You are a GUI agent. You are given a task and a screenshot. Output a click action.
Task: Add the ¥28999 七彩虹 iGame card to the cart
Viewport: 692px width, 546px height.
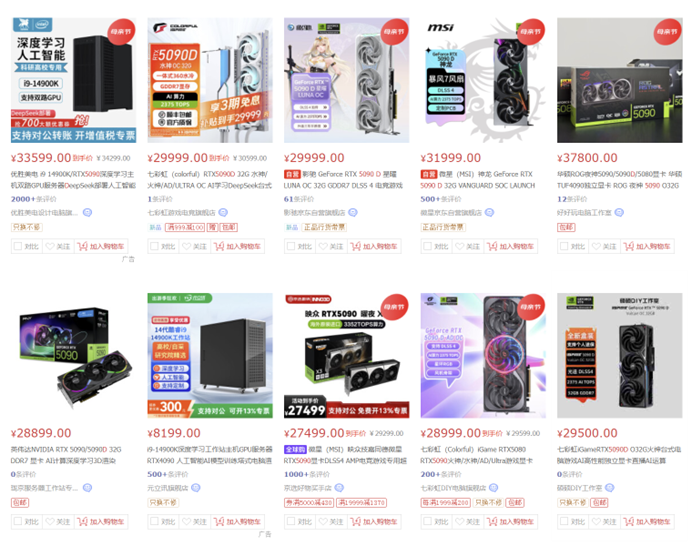point(511,521)
